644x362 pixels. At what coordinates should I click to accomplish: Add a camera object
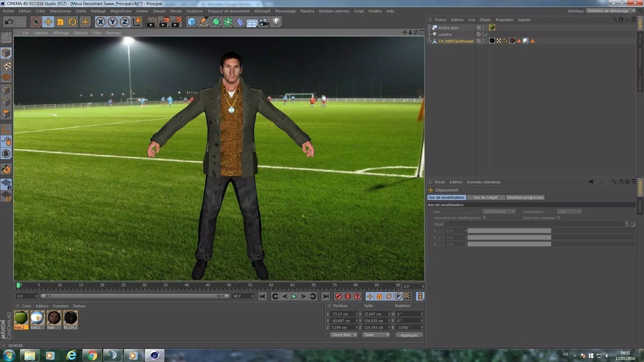click(x=264, y=22)
